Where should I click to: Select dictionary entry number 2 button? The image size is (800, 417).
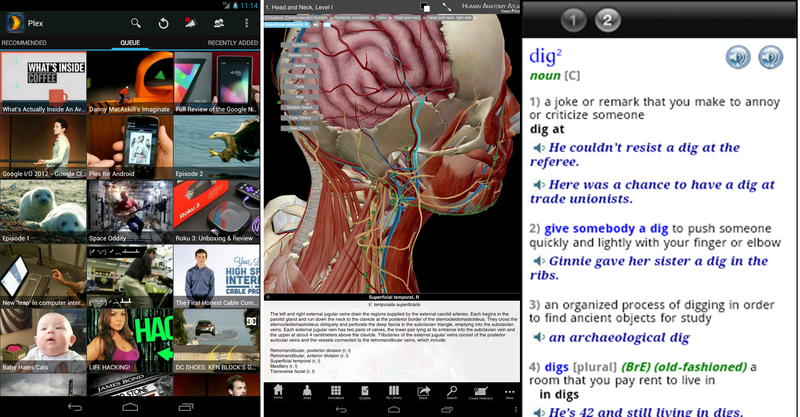click(x=607, y=20)
